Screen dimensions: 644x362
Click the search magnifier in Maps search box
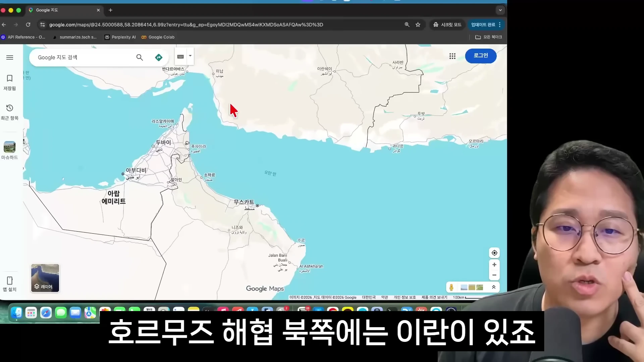point(140,57)
